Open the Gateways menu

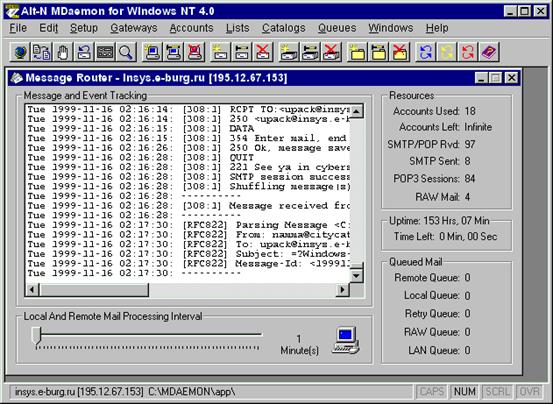pyautogui.click(x=134, y=28)
